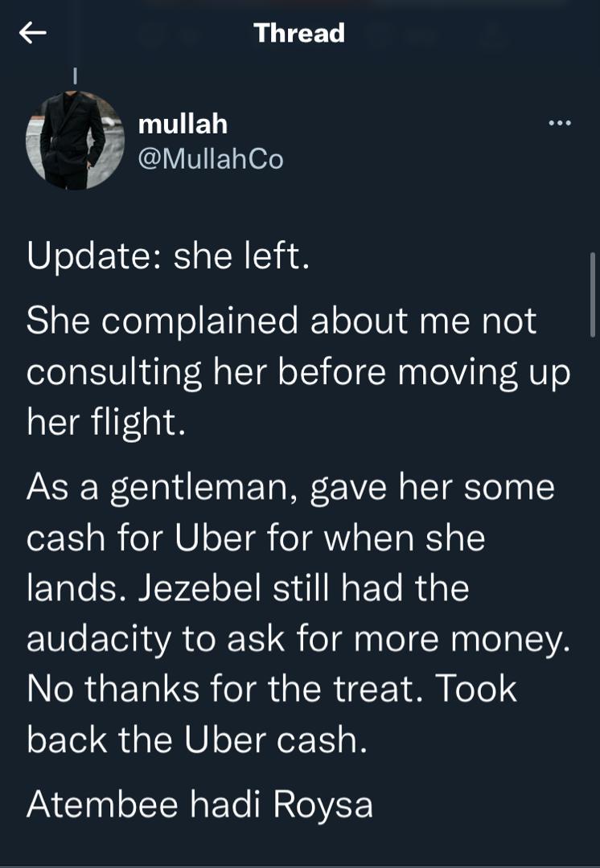Tap the "She complained about me not" line

pyautogui.click(x=281, y=321)
